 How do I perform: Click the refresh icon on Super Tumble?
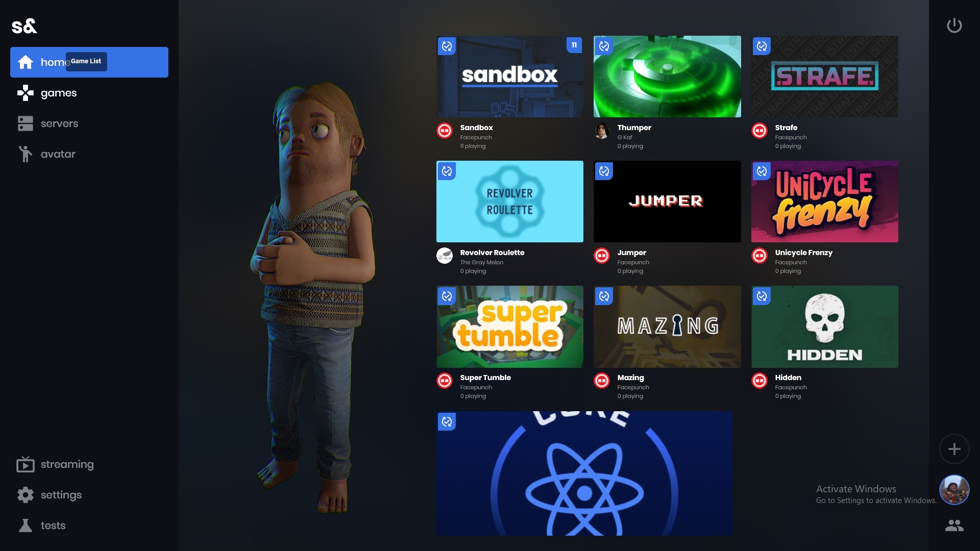pyautogui.click(x=446, y=295)
